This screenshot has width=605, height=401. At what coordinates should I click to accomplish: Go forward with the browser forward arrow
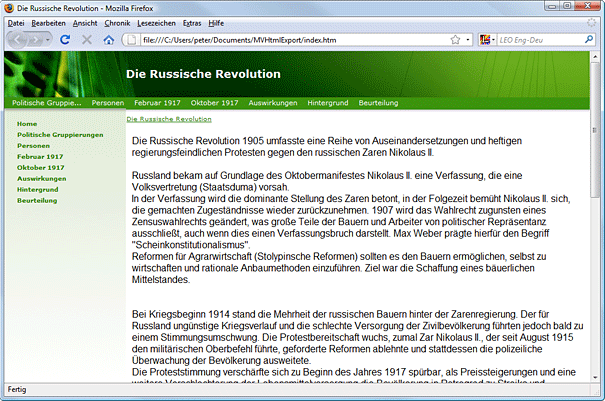[x=35, y=40]
